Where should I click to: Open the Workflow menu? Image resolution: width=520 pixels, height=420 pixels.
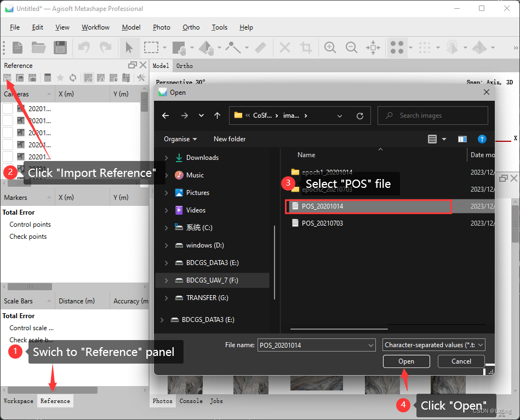[x=95, y=27]
